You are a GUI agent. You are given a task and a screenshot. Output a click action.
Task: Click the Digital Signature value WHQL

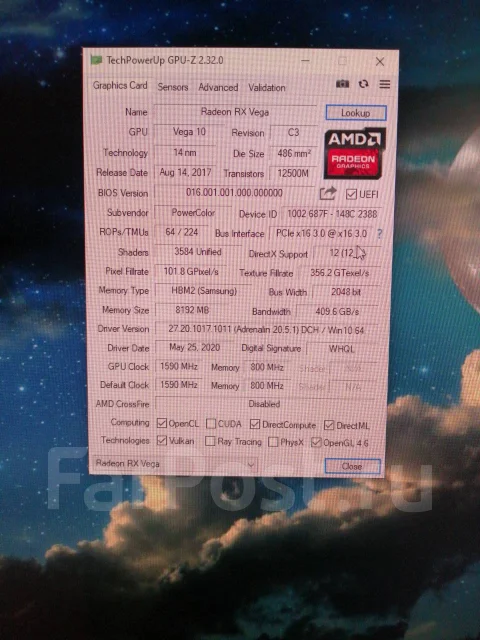tap(341, 349)
